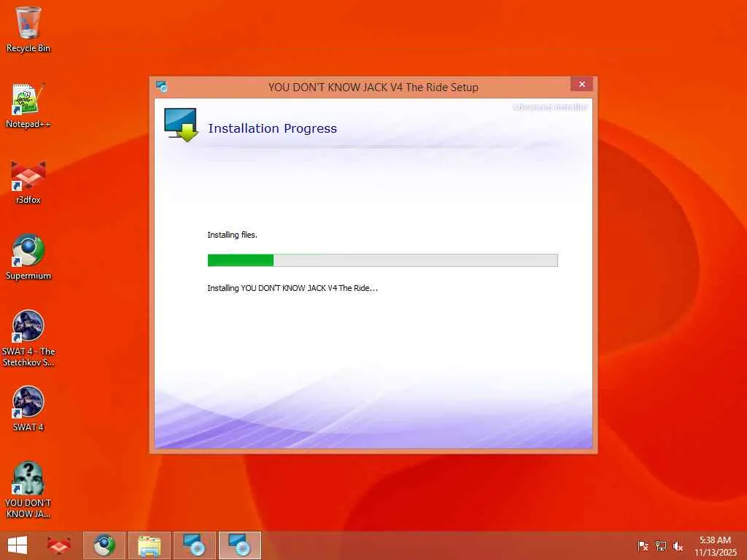Switch to the first installer taskbar button
Image resolution: width=747 pixels, height=560 pixels.
click(x=194, y=545)
